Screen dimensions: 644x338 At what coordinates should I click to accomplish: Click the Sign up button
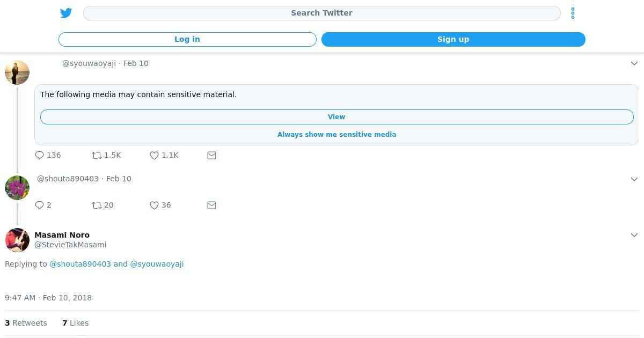pos(453,39)
